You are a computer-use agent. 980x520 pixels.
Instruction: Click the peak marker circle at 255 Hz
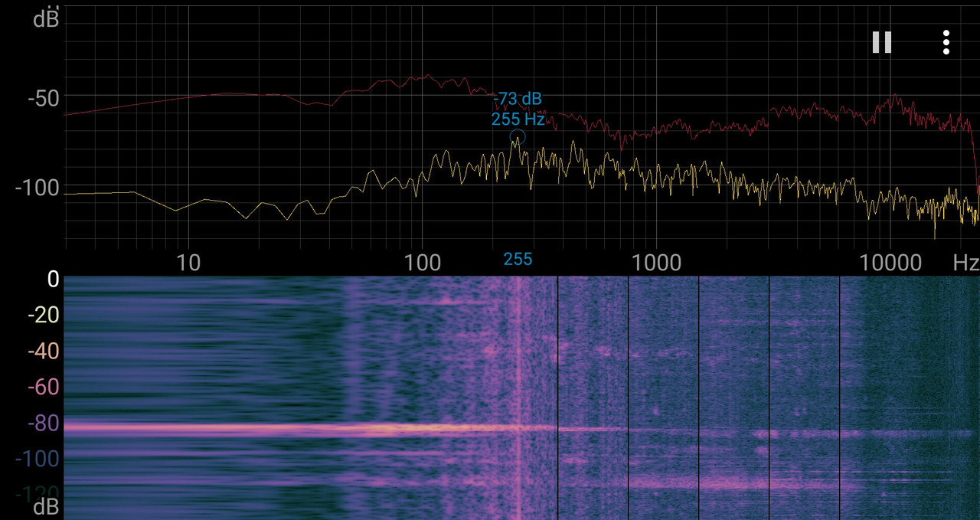coord(518,138)
